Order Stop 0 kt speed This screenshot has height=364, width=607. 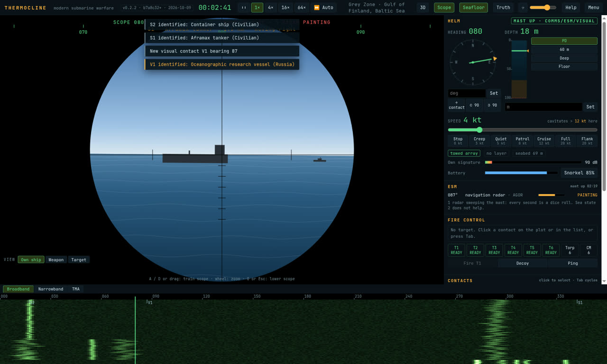458,141
